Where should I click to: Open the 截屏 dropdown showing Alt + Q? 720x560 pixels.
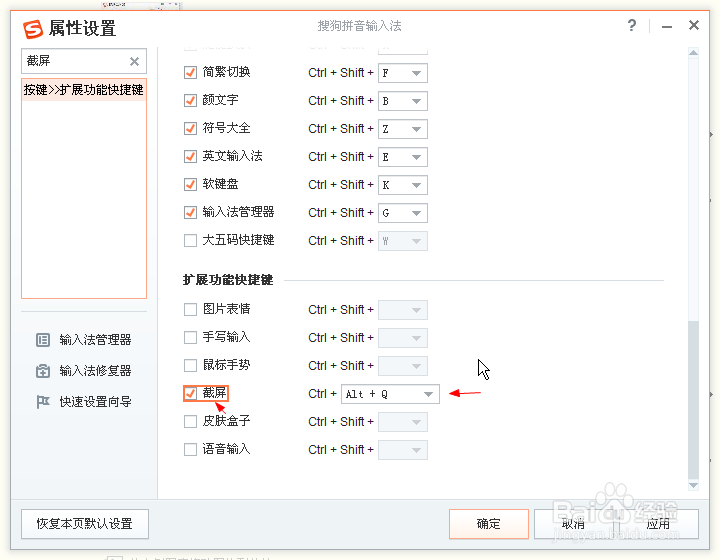tap(390, 394)
